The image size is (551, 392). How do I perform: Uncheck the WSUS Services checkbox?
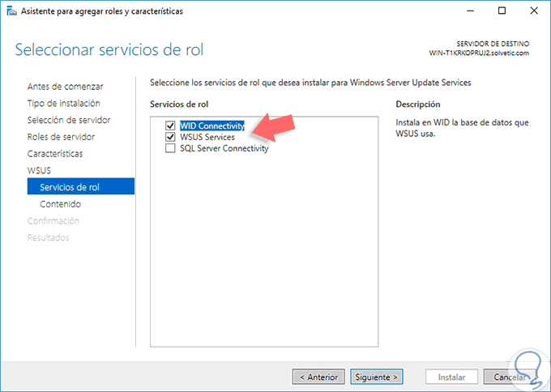point(170,138)
